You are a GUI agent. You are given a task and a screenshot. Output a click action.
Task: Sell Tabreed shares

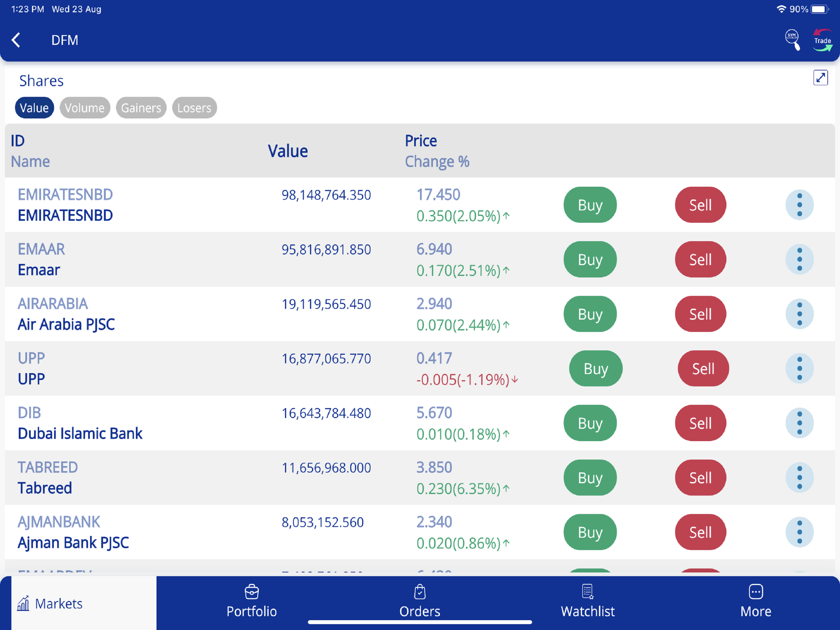point(700,477)
